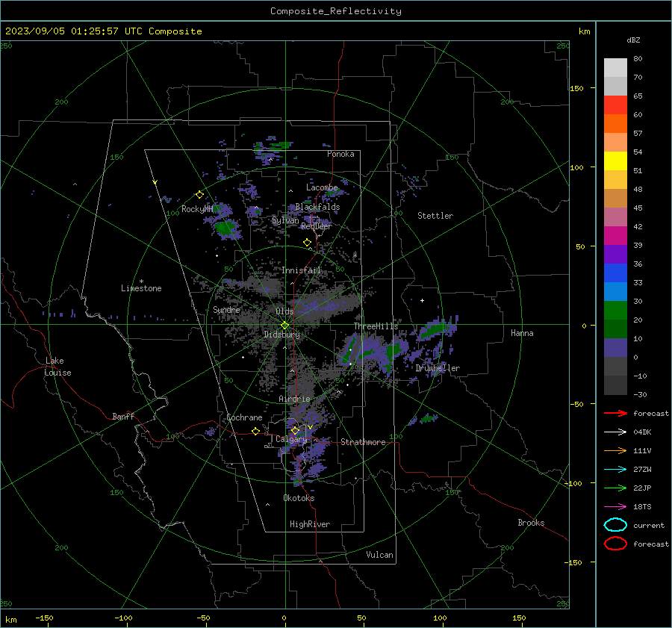Click the Calgary city label
Screen dimensions: 672x628
coord(291,439)
